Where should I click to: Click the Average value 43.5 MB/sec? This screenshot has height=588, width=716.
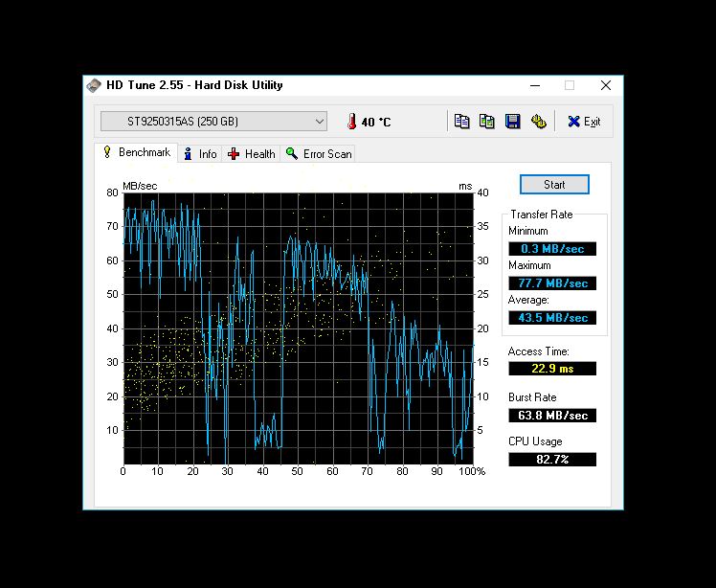[552, 318]
